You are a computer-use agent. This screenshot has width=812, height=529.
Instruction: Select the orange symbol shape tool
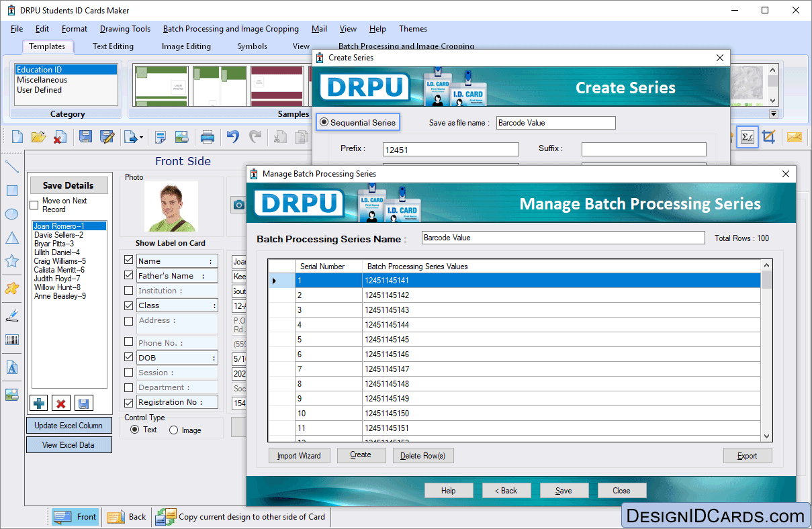11,288
